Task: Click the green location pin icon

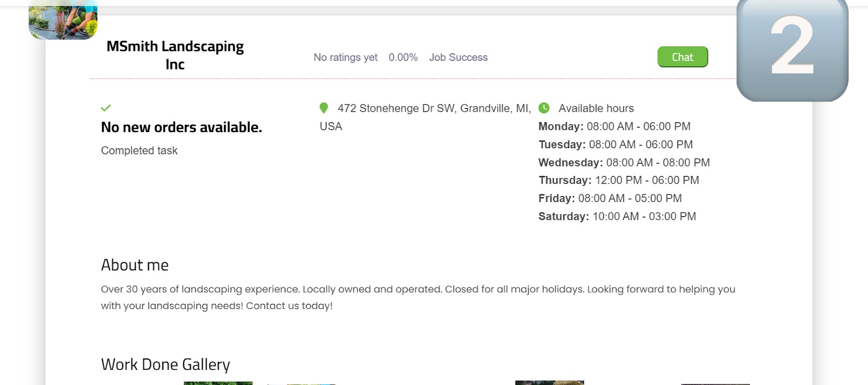Action: tap(324, 108)
